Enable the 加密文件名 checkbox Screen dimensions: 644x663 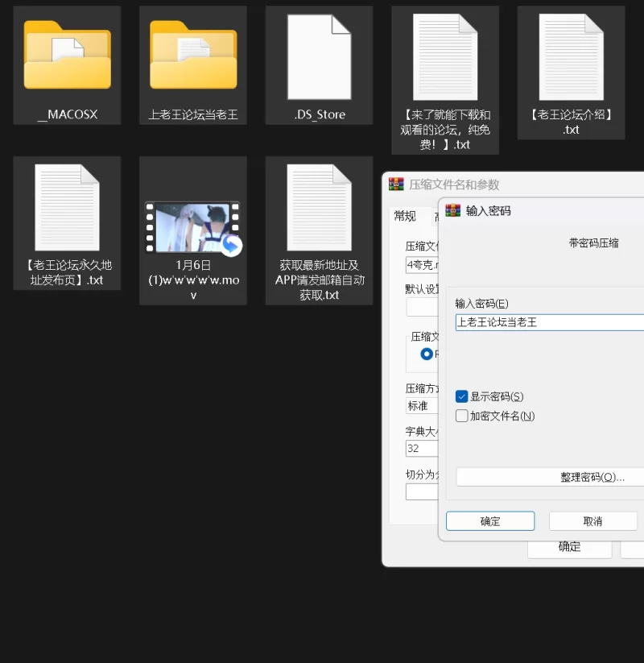461,416
